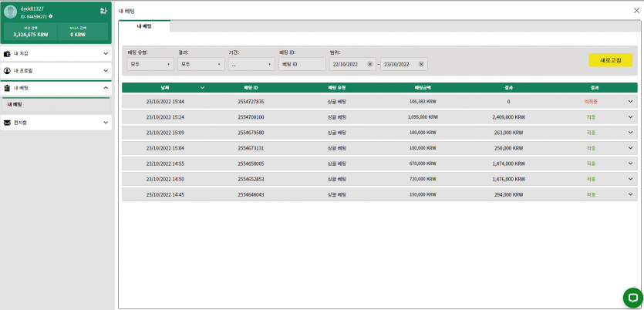Click the yellow 새로고침 refresh button
Screen dimensions: 644x310
pyautogui.click(x=610, y=60)
